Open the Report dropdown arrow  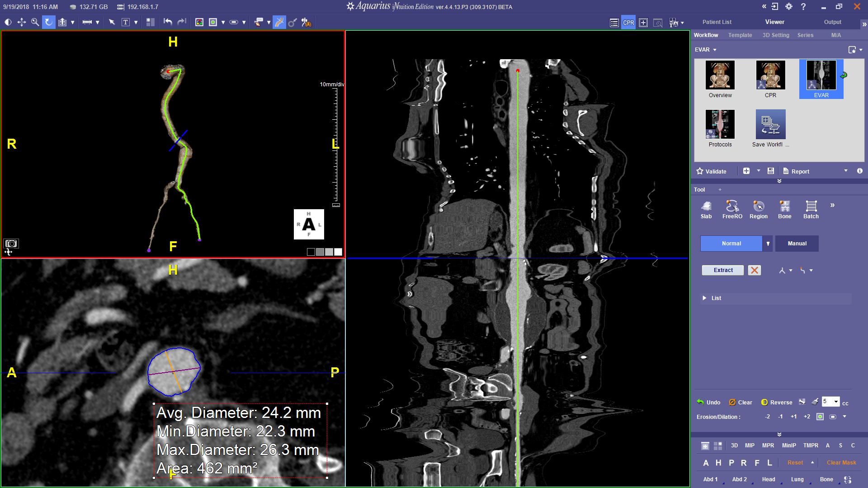point(846,171)
